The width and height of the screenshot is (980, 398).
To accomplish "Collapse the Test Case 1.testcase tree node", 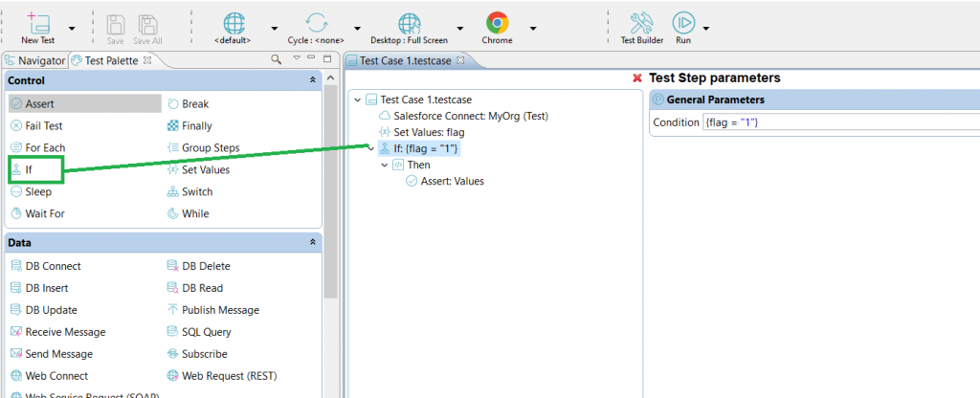I will click(x=358, y=99).
